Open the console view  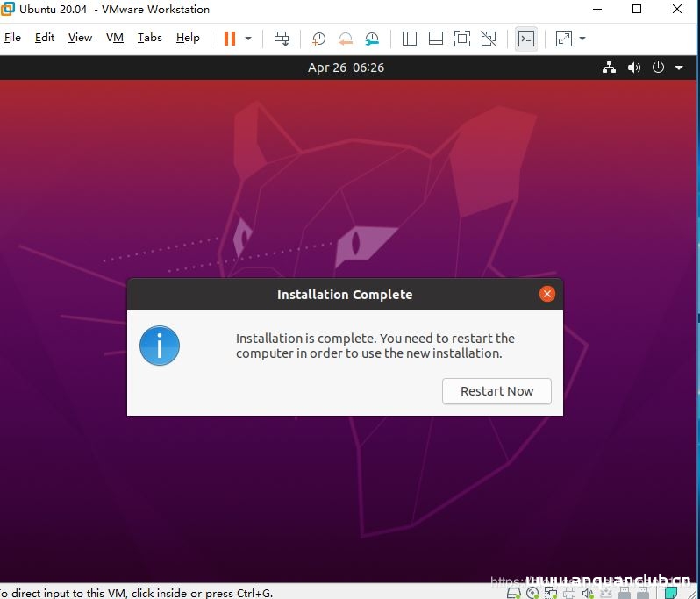(x=526, y=39)
